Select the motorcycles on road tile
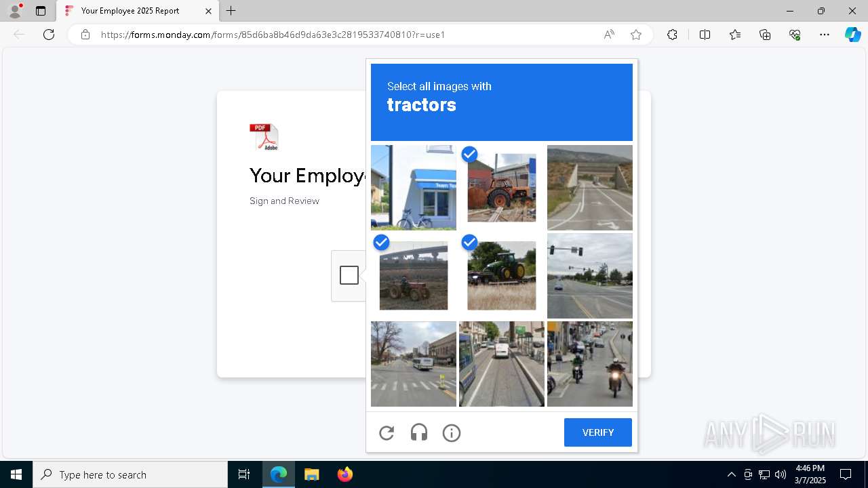868x488 pixels. (590, 364)
